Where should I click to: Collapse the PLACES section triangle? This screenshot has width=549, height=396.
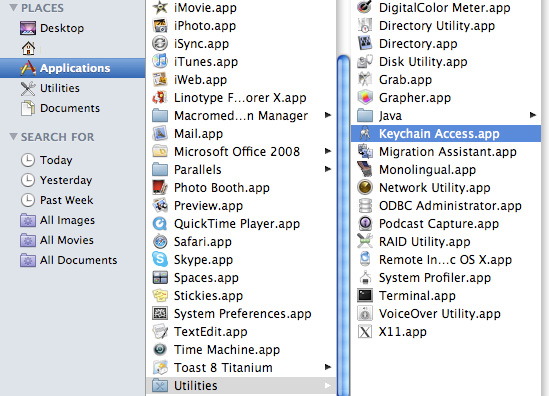click(x=13, y=8)
